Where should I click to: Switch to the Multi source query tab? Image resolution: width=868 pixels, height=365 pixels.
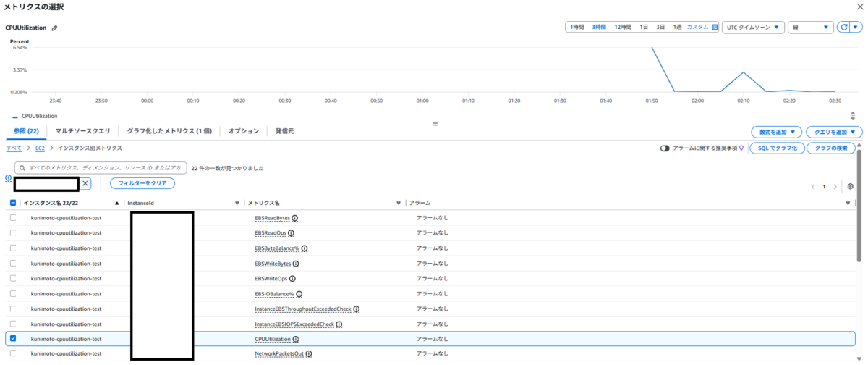(x=83, y=131)
